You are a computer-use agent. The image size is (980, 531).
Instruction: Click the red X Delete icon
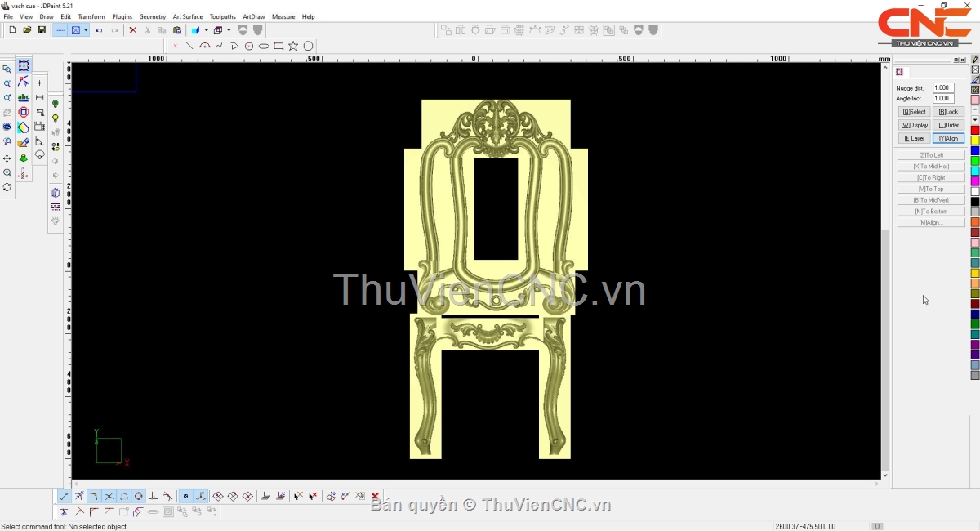[x=132, y=30]
